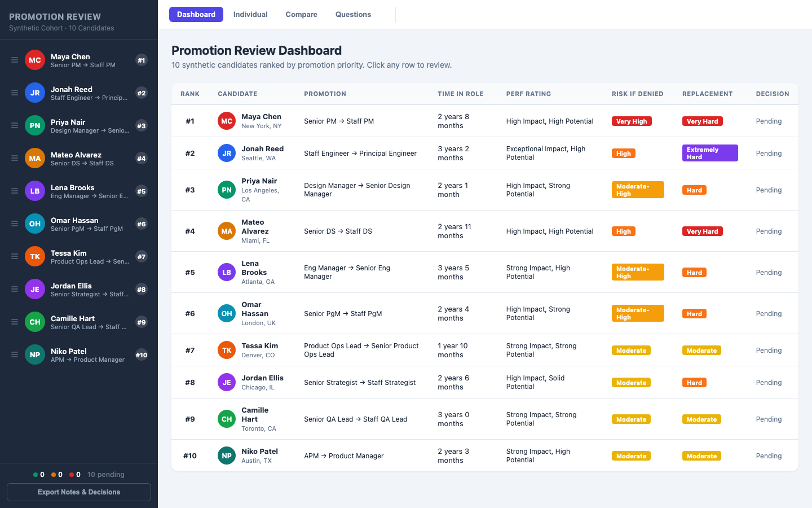Click the CH avatar in the sidebar

(35, 322)
